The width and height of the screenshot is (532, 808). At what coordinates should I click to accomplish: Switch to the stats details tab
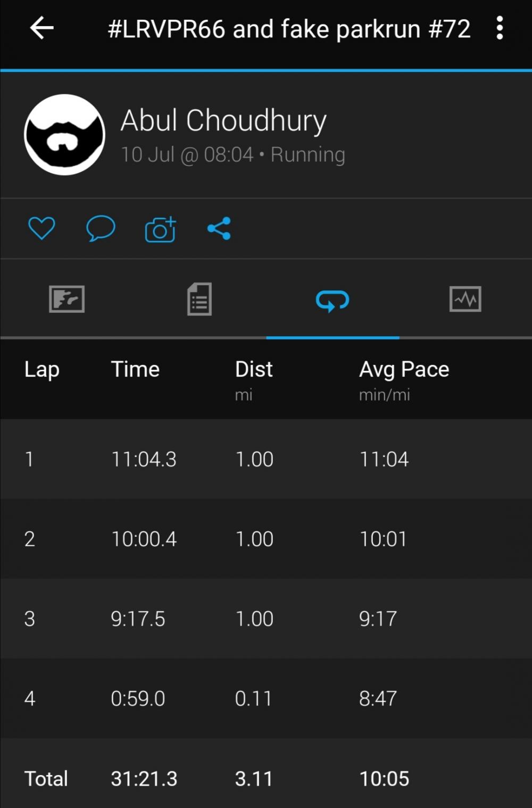click(x=199, y=299)
